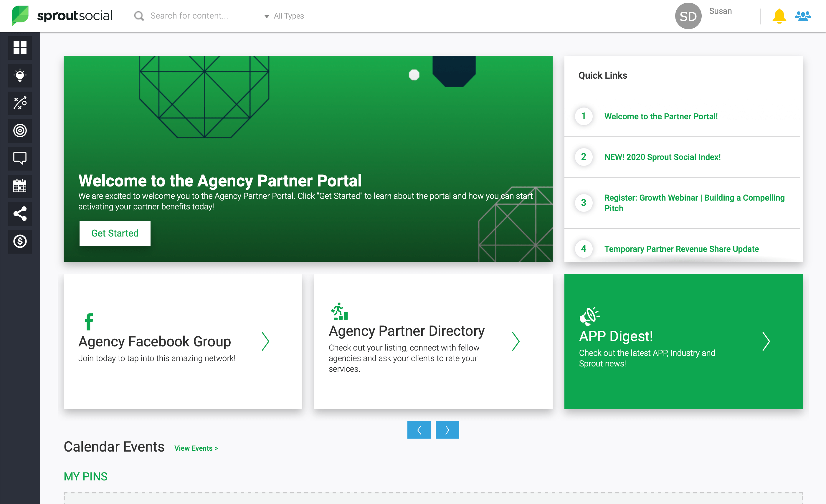
Task: Open the strategy playbook sidebar icon
Action: point(20,103)
